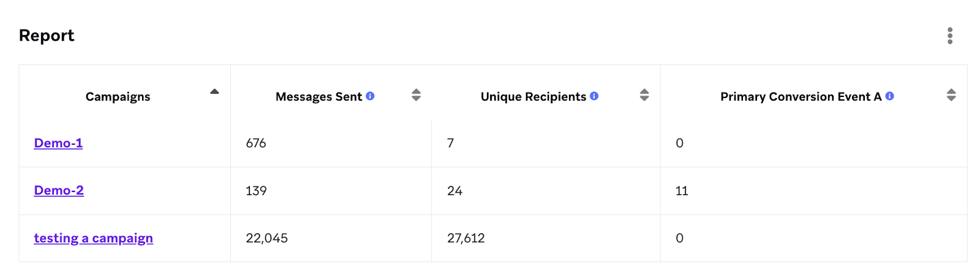The image size is (980, 270).
Task: Select the 676 messages sent cell
Action: coord(331,143)
